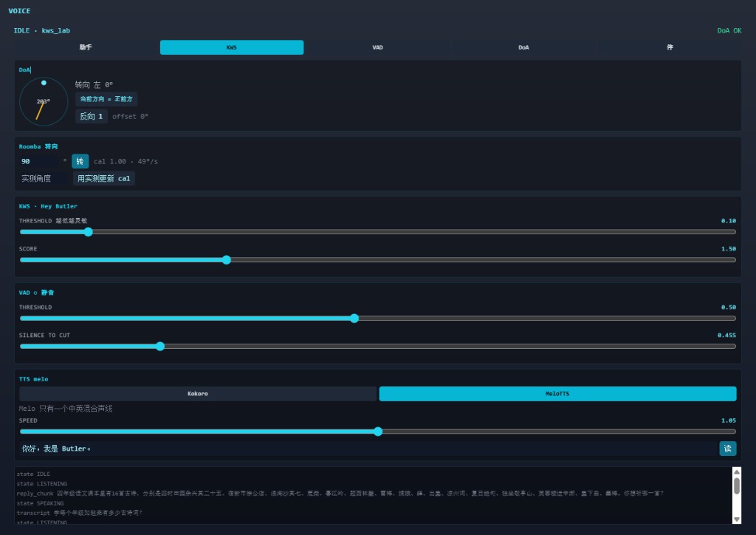Click the state IDLE log line
The image size is (756, 535).
[33, 474]
